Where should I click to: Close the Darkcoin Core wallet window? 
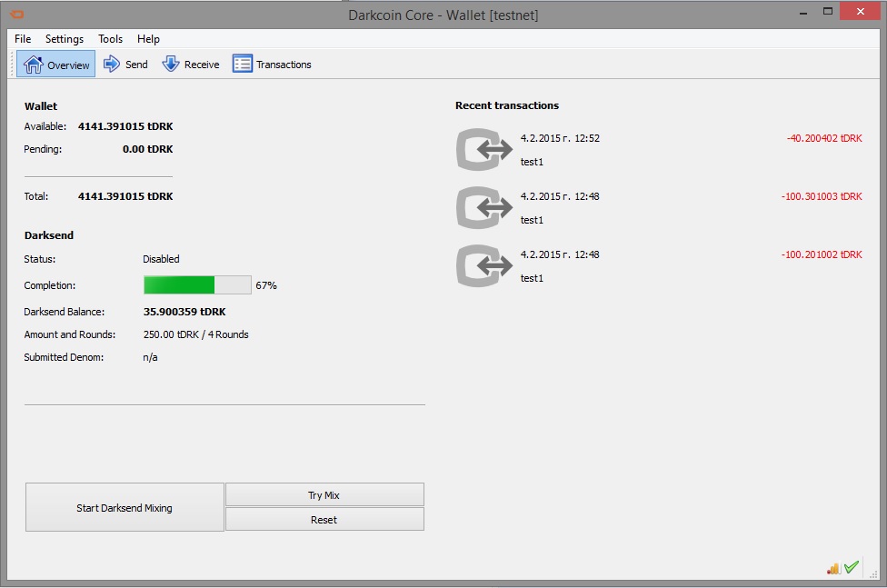click(860, 11)
